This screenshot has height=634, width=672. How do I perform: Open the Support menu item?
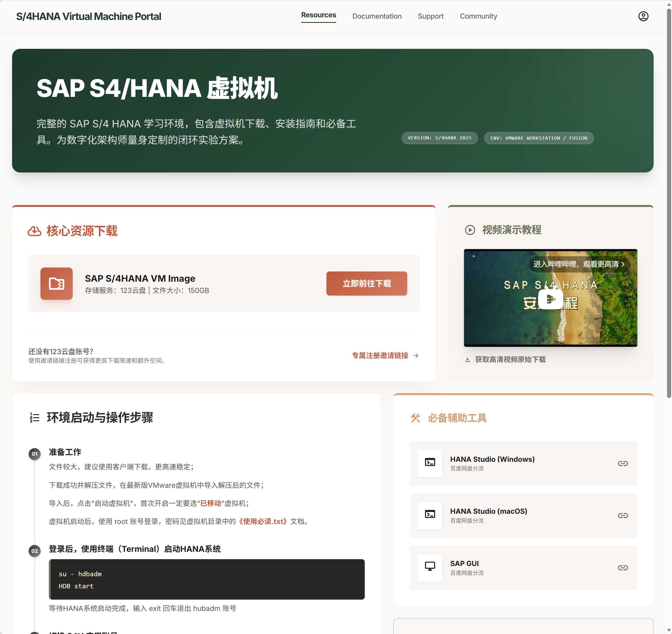coord(430,16)
